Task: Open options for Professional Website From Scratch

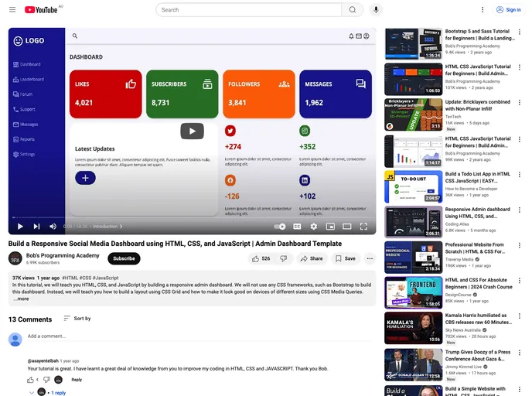Action: (520, 245)
